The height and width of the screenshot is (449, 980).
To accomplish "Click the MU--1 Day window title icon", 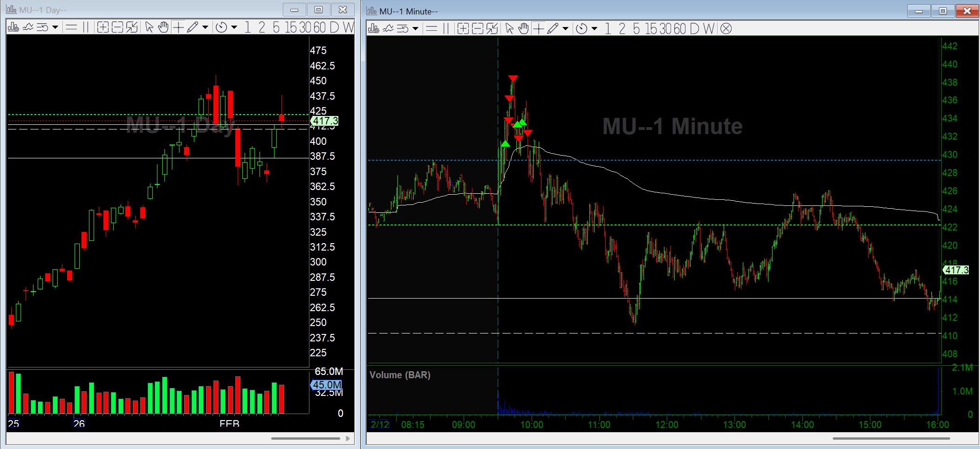I will [11, 10].
